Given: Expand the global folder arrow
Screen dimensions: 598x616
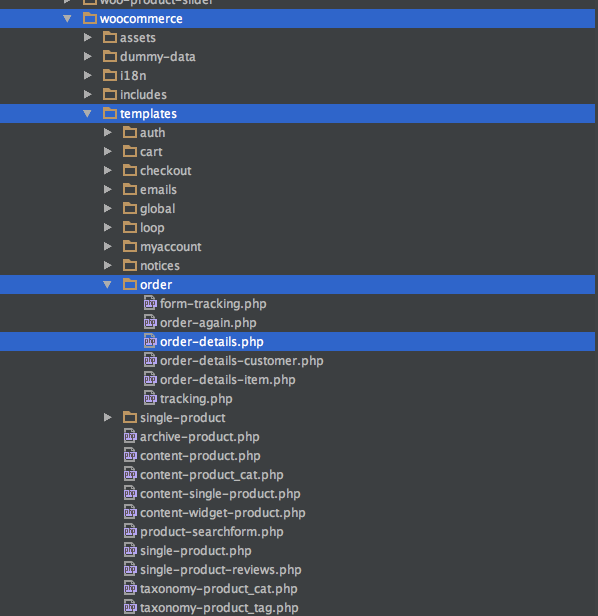Looking at the screenshot, I should (x=108, y=208).
